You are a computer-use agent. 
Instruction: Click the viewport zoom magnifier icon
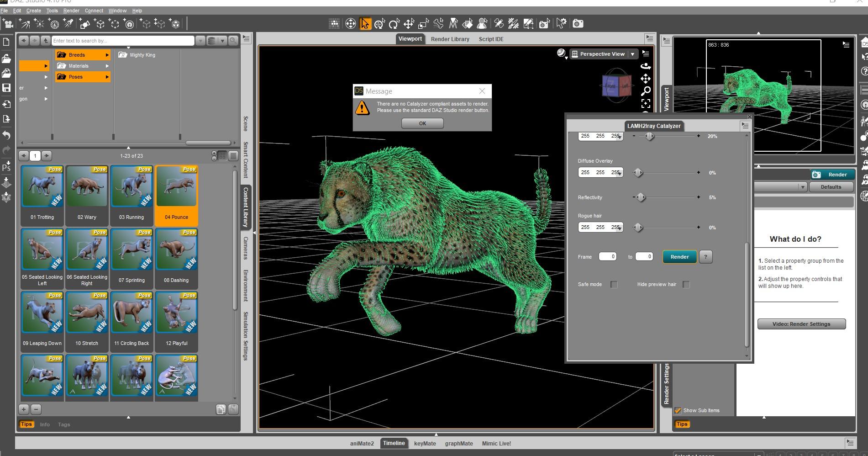646,91
